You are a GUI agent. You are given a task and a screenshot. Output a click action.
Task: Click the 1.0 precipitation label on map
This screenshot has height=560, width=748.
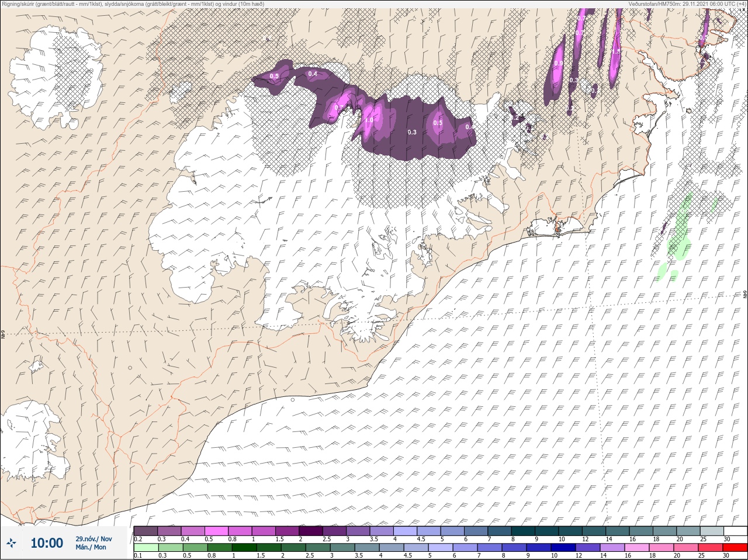click(x=369, y=120)
